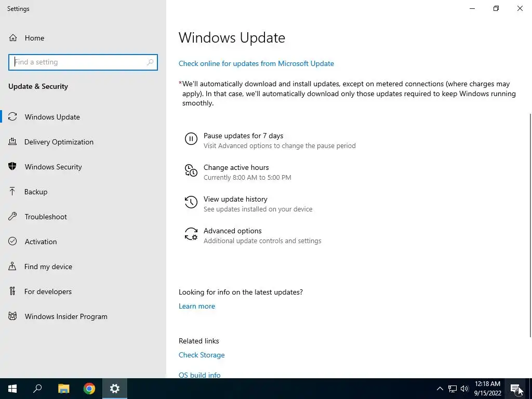Open the Windows Start menu
The image size is (532, 399).
pos(12,389)
